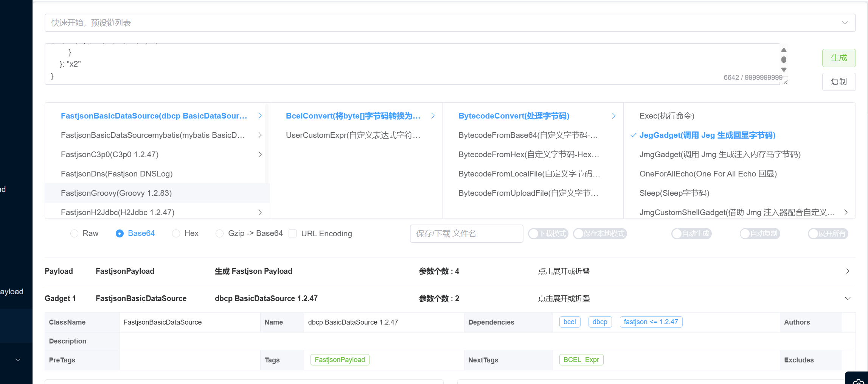868x384 pixels.
Task: Collapse the Gadget 1 row chevron
Action: tap(848, 298)
